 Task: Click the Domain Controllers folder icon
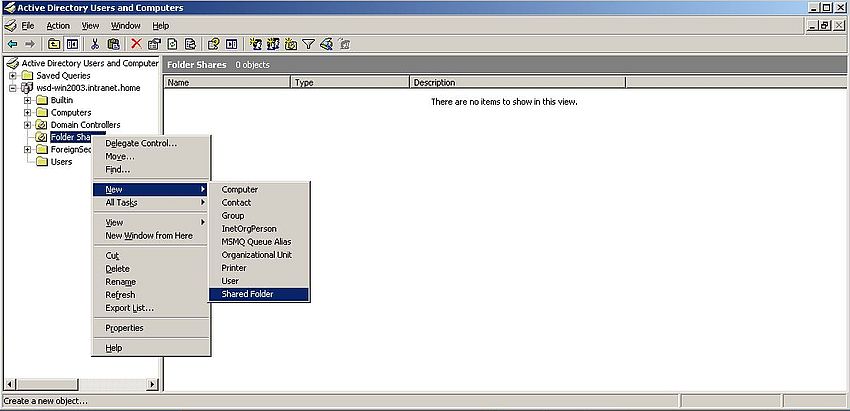click(x=42, y=125)
